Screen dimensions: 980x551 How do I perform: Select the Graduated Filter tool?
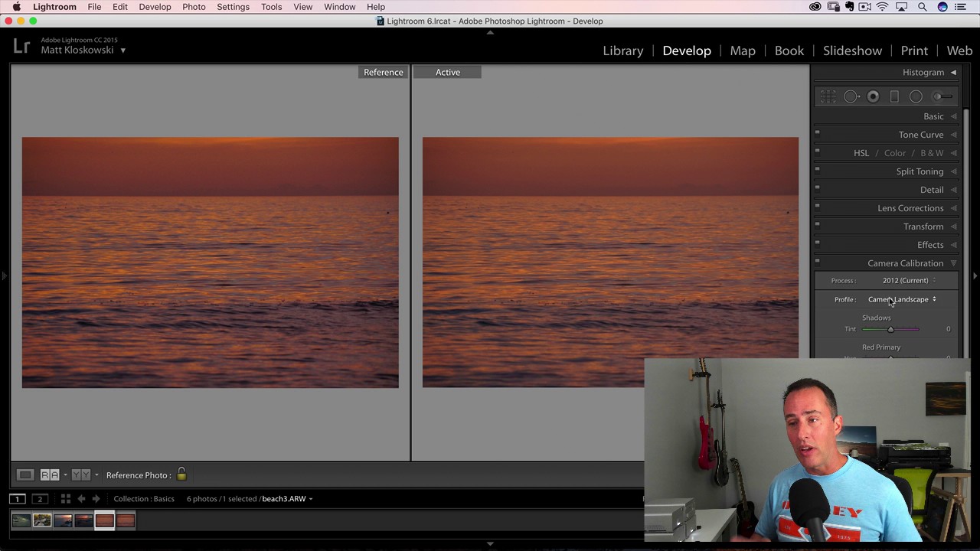click(x=894, y=96)
